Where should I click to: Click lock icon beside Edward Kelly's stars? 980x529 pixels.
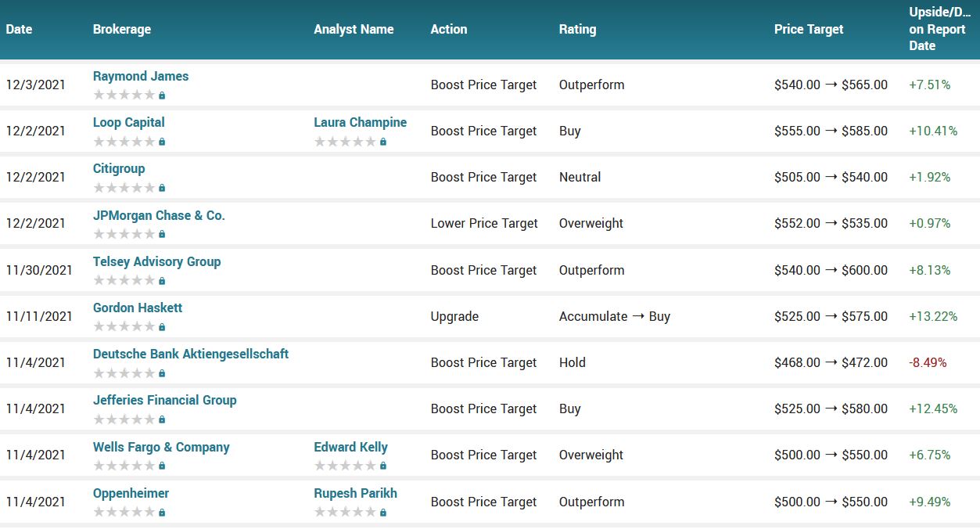point(383,466)
